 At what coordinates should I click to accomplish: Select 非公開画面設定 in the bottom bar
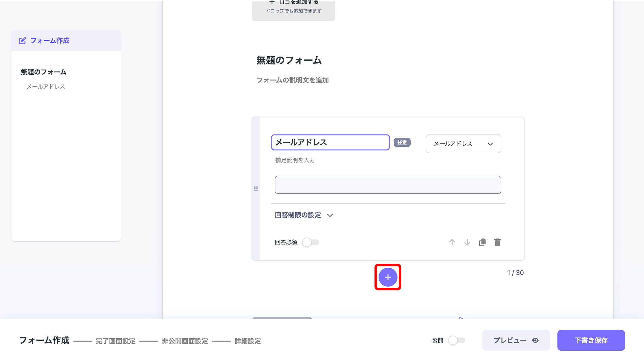click(184, 341)
